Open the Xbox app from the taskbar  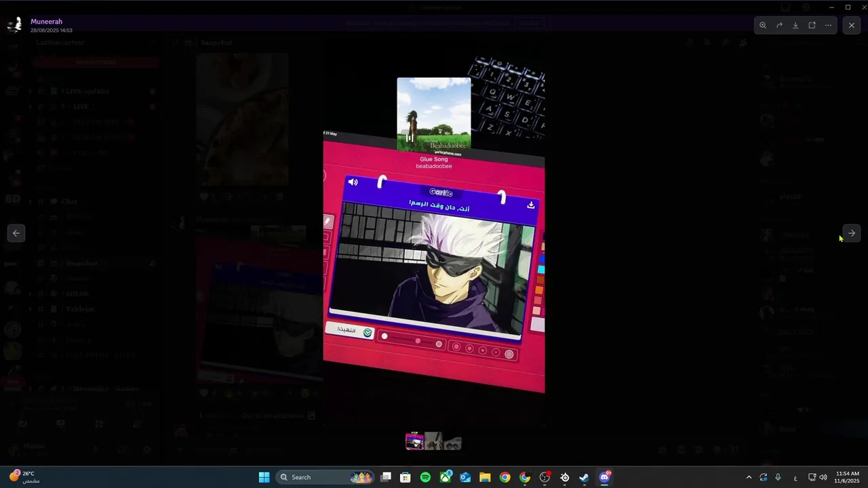coord(446,477)
